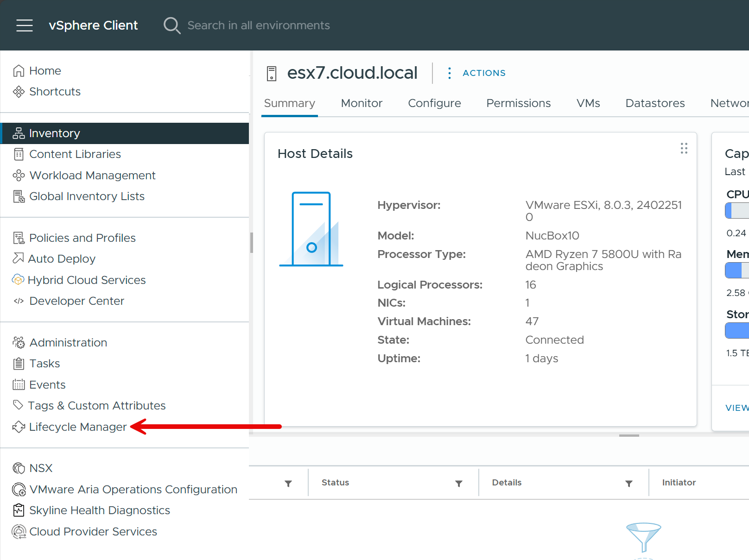Screen dimensions: 749x560
Task: Toggle the leftmost filter in the task grid
Action: (288, 483)
